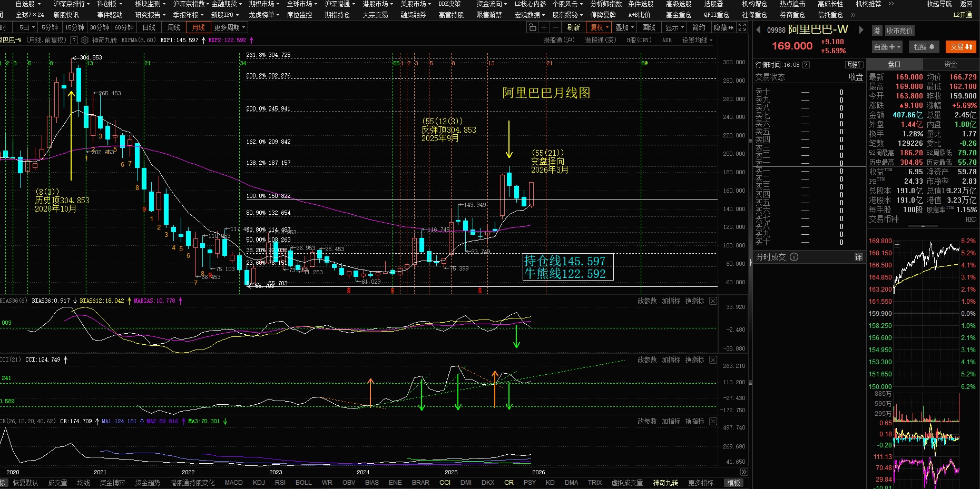
Task: Zoom in the chart with plus icon
Action: [x=544, y=27]
